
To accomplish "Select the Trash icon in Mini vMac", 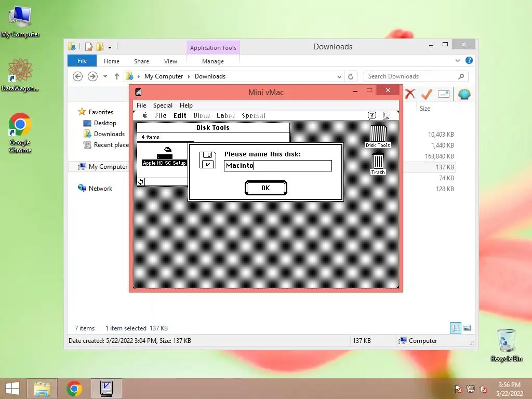I will (378, 164).
